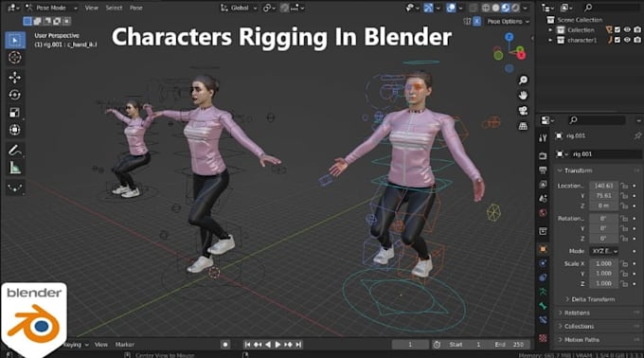Expand the Collection tree row
Screen dimensions: 644x358
pyautogui.click(x=550, y=30)
